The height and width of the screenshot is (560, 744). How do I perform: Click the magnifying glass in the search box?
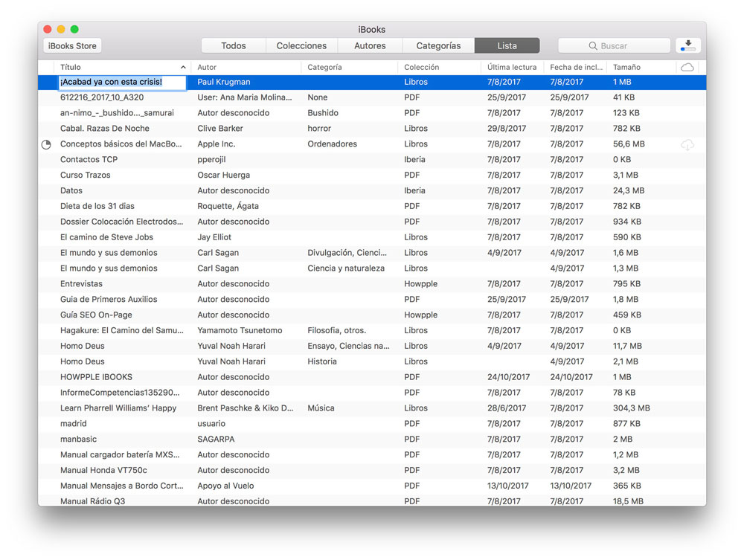click(593, 46)
